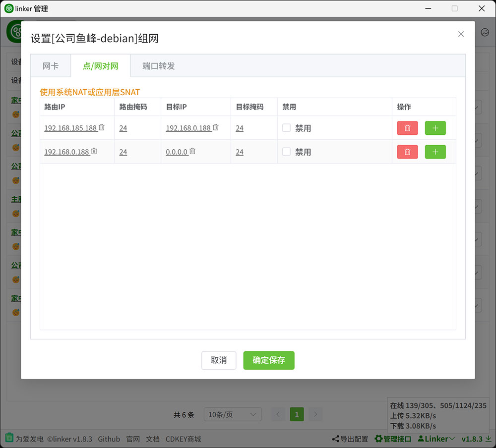Click the smiley icon at top right

pyautogui.click(x=485, y=32)
